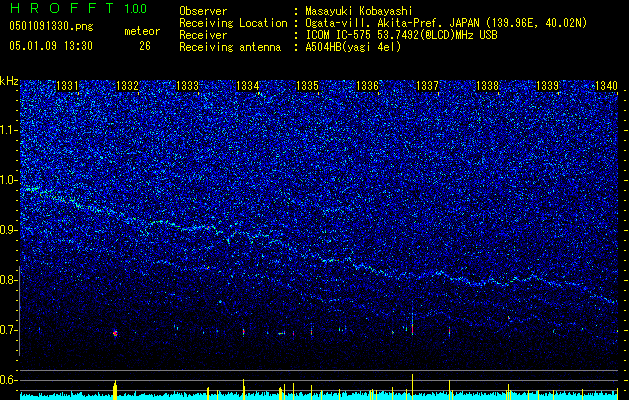The height and width of the screenshot is (400, 629).
Task: Click the 1.1 kHz axis label
Action: click(8, 130)
